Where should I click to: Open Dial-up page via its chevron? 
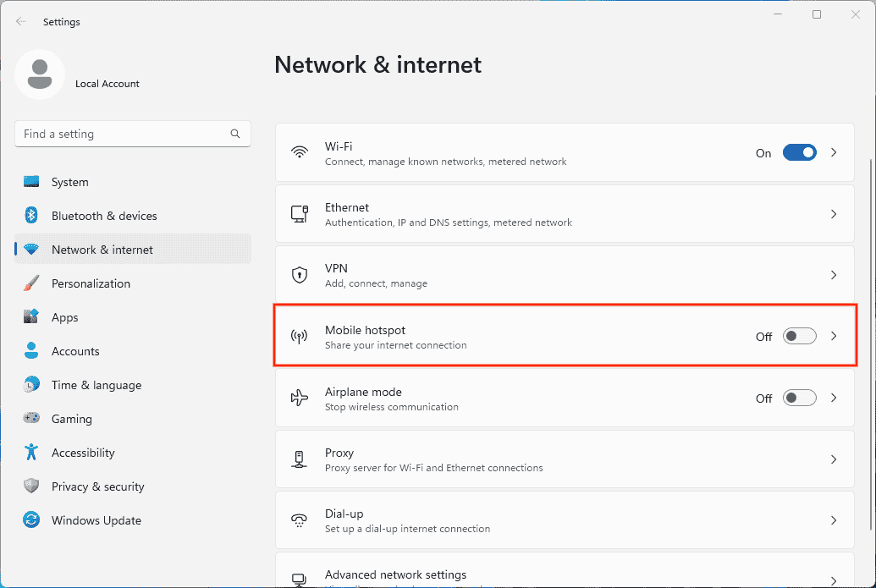[834, 520]
